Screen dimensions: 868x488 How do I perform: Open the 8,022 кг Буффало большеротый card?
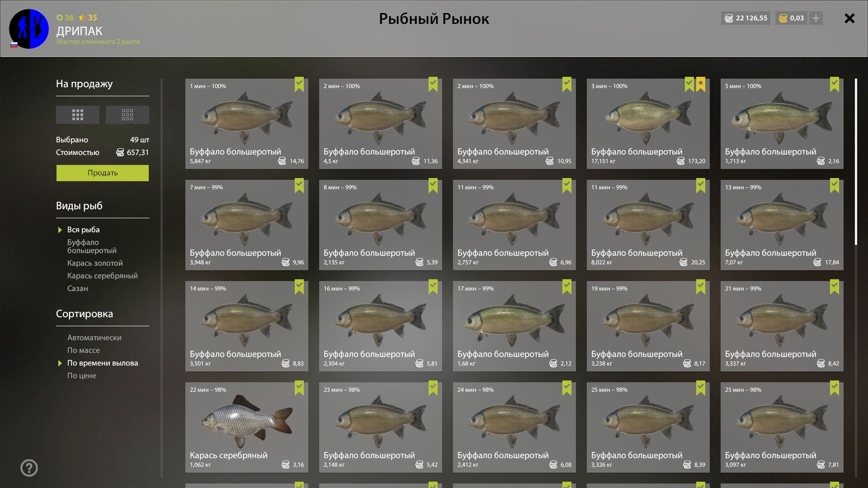648,225
